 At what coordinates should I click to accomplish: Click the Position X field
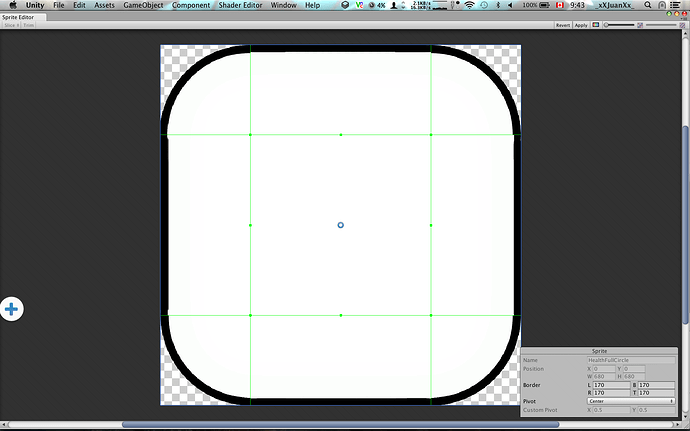pos(604,368)
